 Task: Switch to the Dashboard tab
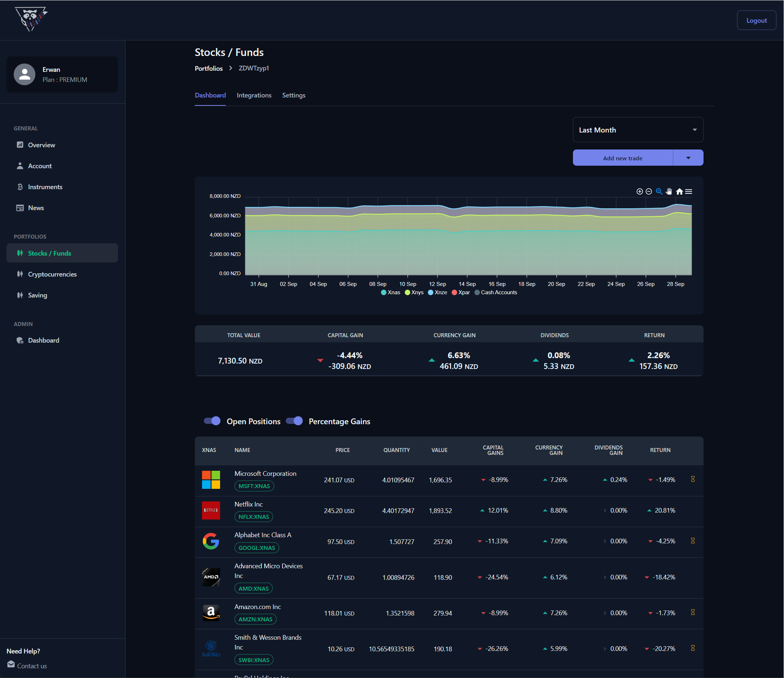pyautogui.click(x=210, y=95)
